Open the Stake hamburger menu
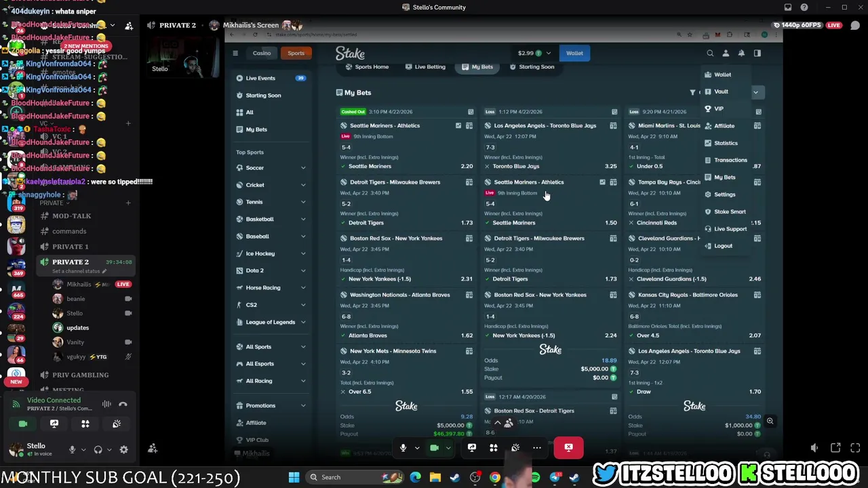 coord(235,53)
